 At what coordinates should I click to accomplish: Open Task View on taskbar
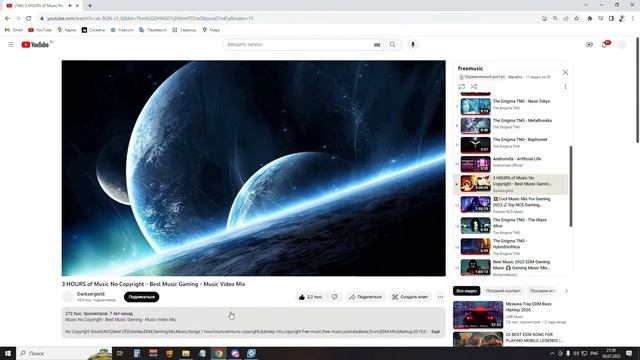(120, 353)
